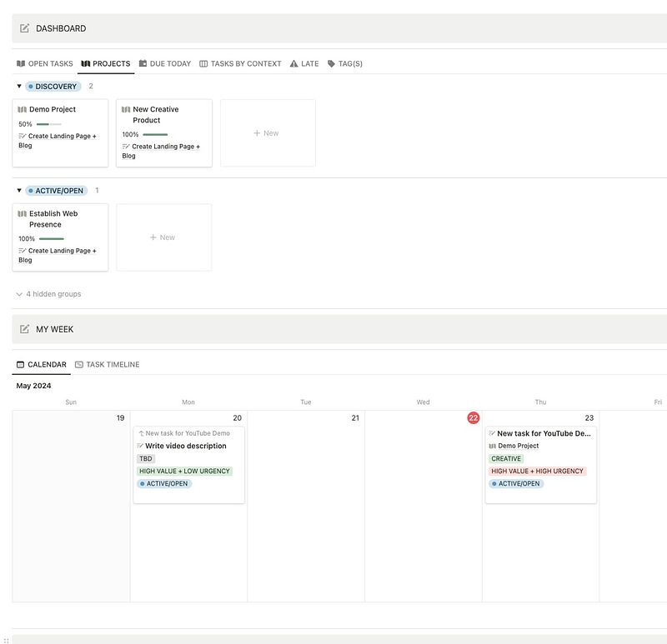
Task: Click the page icon next to Write video description
Action: (x=138, y=446)
